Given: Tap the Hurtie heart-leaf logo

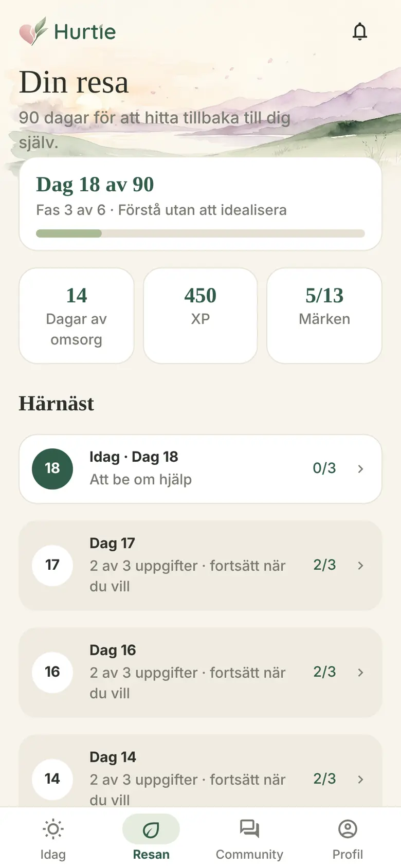Looking at the screenshot, I should pyautogui.click(x=33, y=31).
